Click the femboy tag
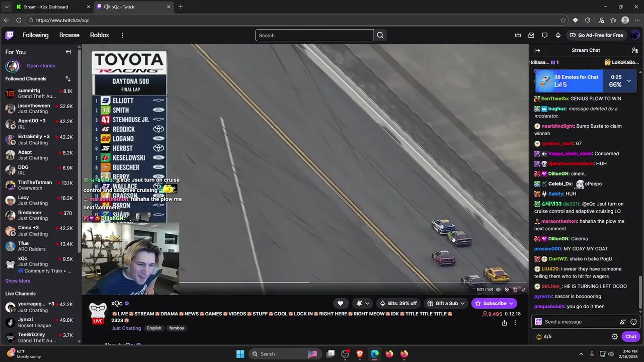 [x=177, y=328]
